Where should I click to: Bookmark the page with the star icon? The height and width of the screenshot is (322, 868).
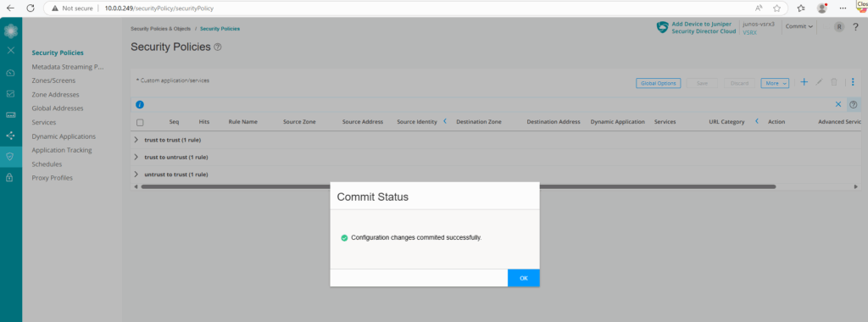tap(777, 8)
